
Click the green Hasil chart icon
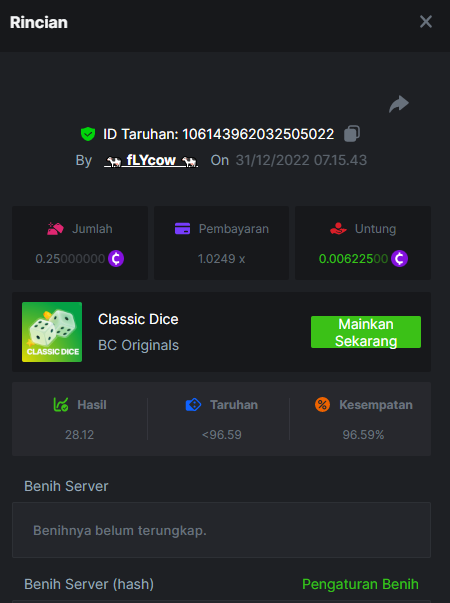coord(61,405)
